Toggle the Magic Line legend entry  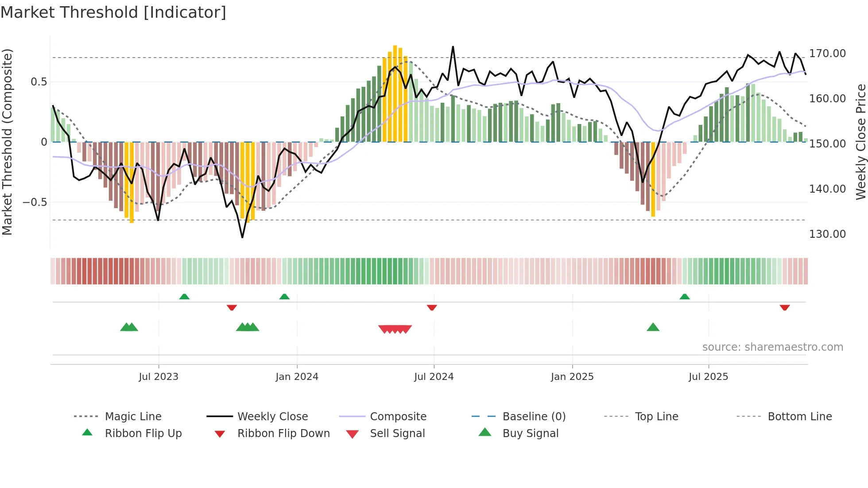click(x=133, y=417)
